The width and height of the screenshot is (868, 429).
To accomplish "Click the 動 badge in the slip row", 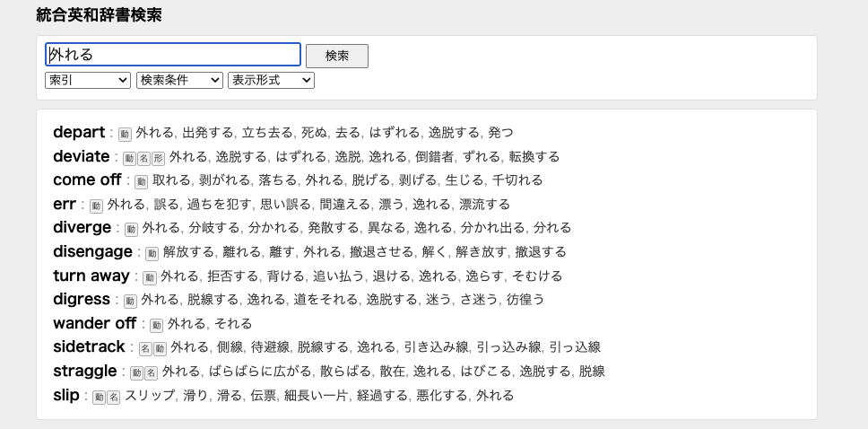I will point(100,397).
